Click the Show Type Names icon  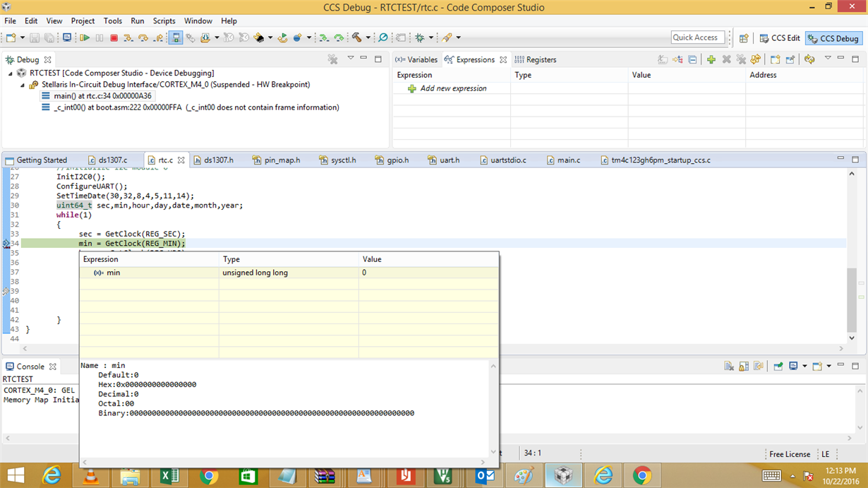point(663,59)
